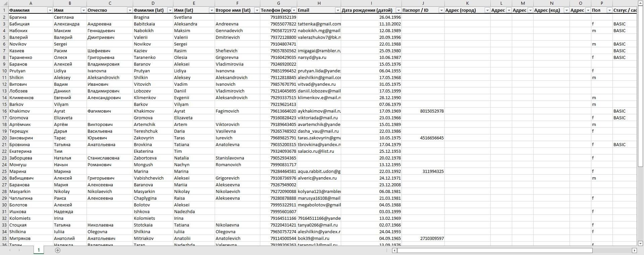Switch to sheet tab 1
Image resolution: width=644 pixels, height=255 pixels.
(x=39, y=250)
